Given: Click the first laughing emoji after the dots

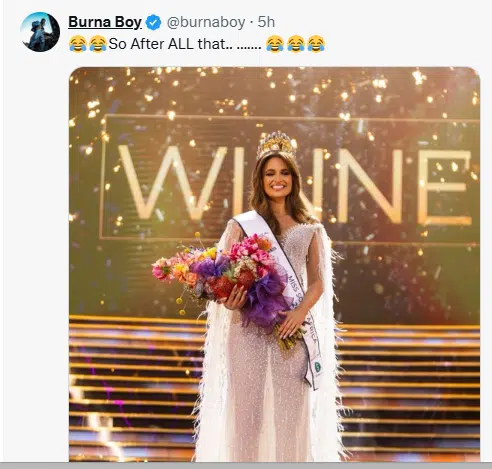Looking at the screenshot, I should coord(275,44).
